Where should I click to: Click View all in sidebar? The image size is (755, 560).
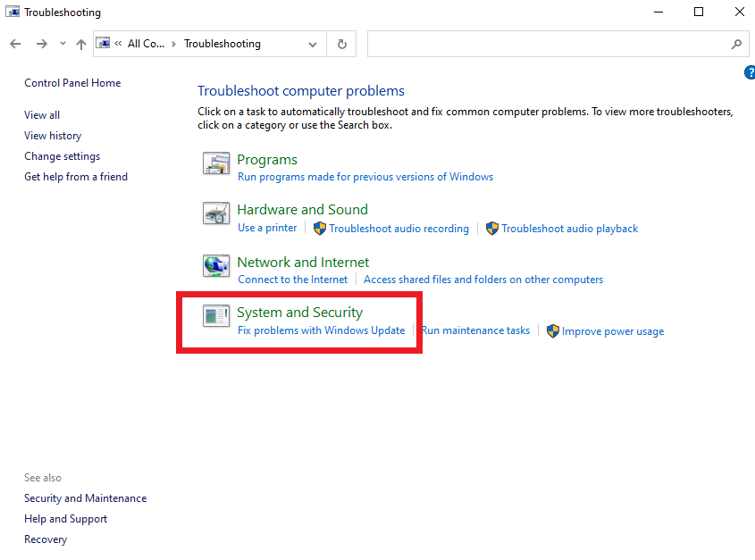tap(42, 115)
